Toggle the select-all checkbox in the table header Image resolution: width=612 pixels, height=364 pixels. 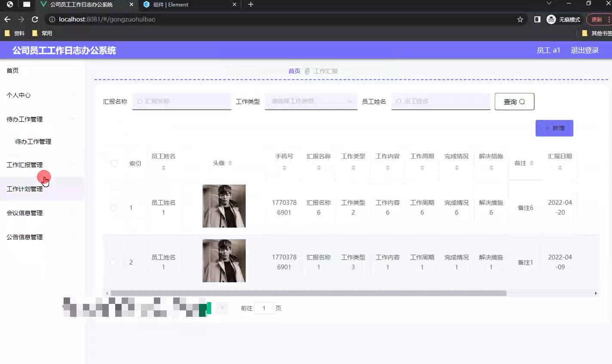tap(114, 163)
